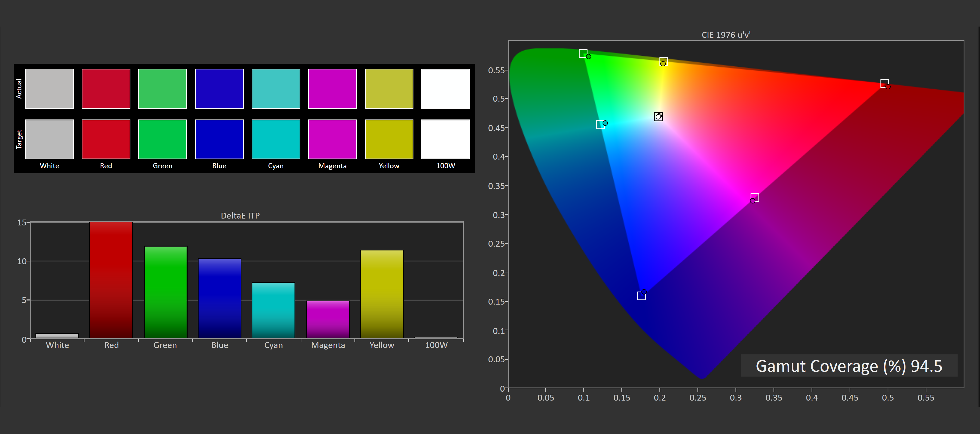980x434 pixels.
Task: Select the Target Yellow swatch
Action: pos(389,139)
